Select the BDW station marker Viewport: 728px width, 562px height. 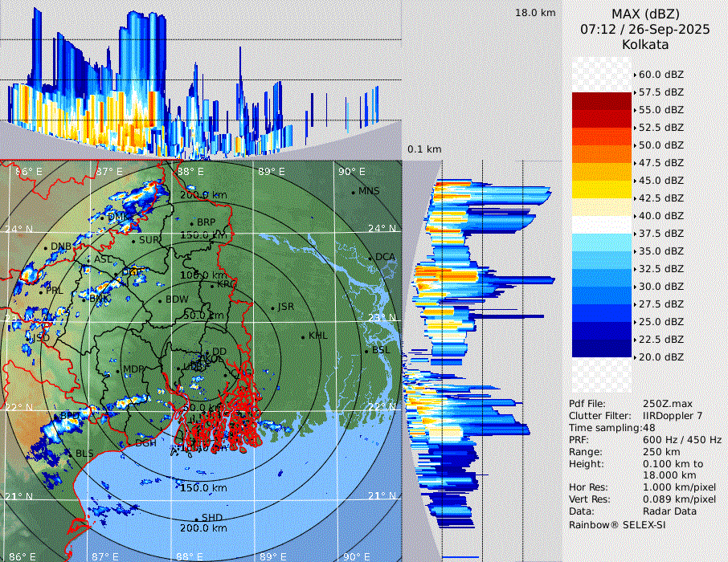click(x=160, y=300)
